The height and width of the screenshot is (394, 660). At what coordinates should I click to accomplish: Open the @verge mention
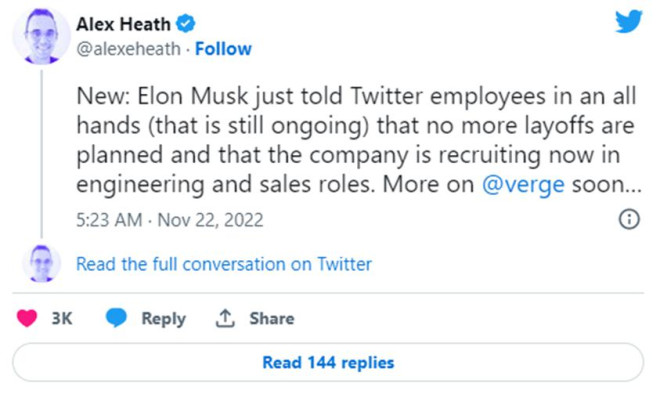tap(523, 185)
